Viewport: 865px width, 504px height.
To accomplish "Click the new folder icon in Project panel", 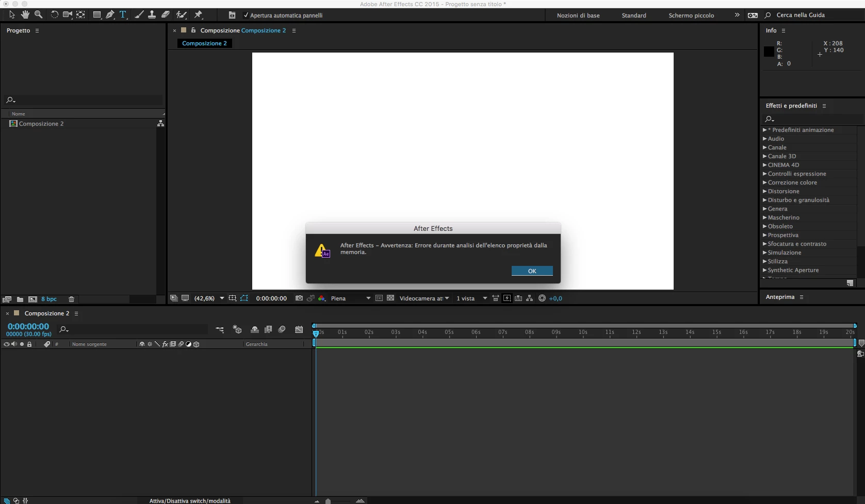I will [20, 299].
